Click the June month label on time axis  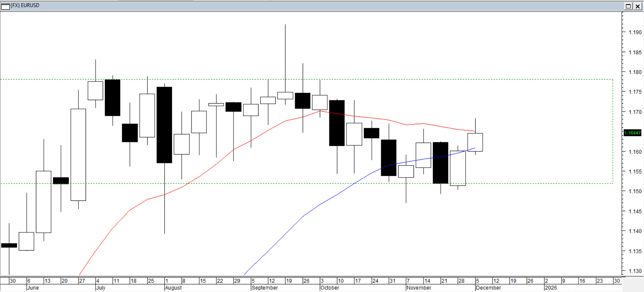pos(33,288)
